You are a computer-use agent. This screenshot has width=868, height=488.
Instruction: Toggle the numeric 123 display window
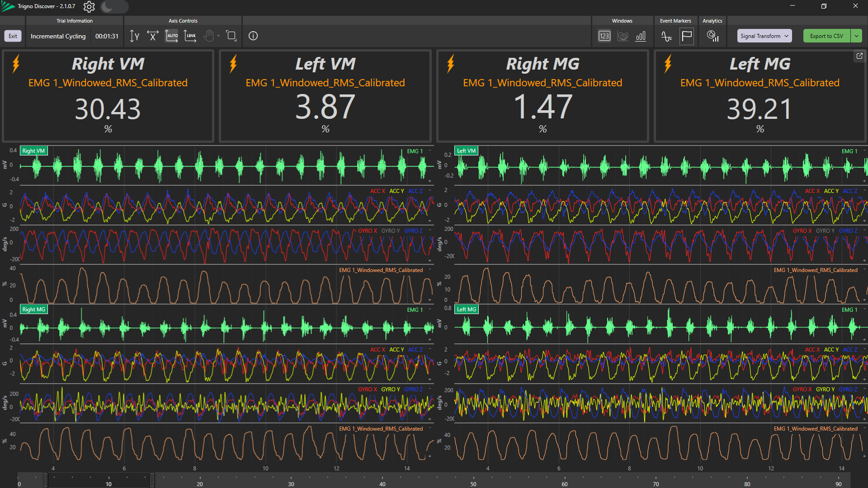604,36
